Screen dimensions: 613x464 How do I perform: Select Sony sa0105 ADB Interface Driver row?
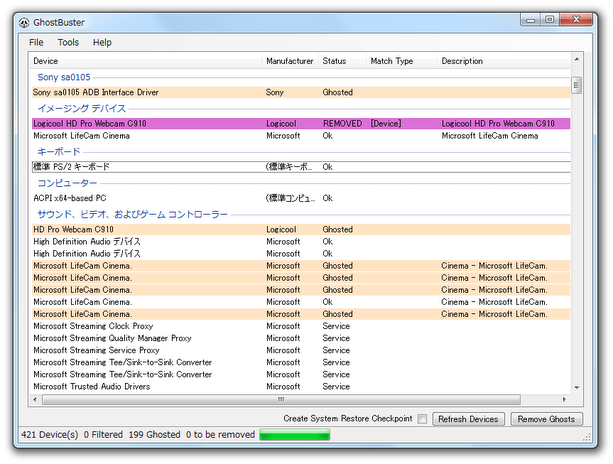click(301, 92)
